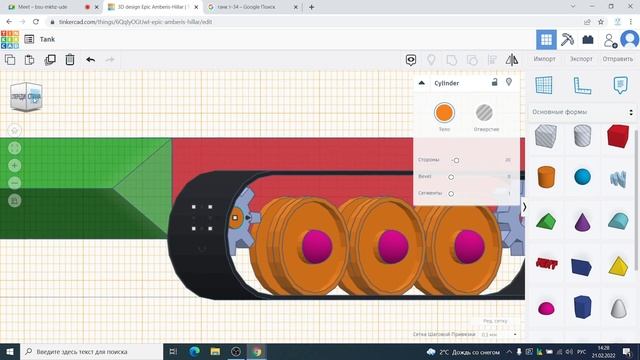Open the Basic shapes category dropdown
640x360 pixels.
tap(582, 112)
